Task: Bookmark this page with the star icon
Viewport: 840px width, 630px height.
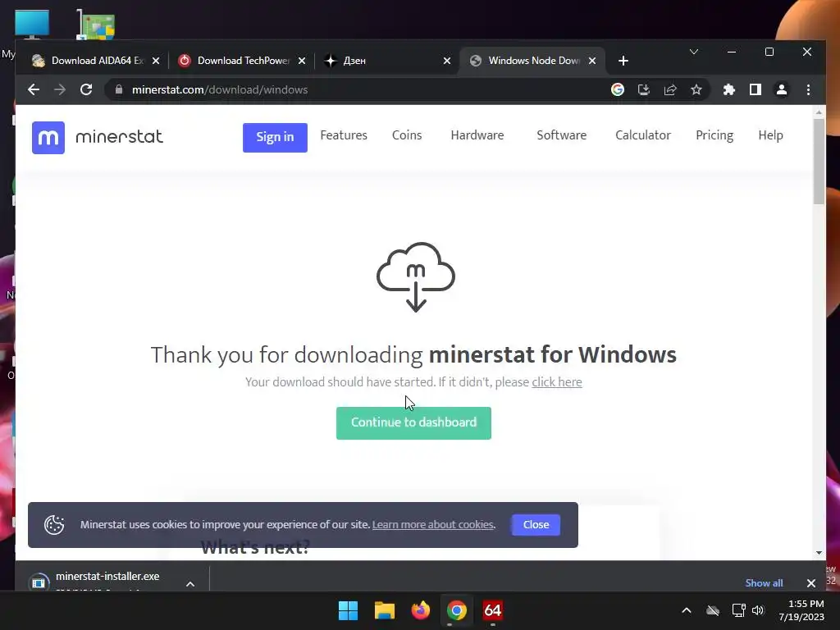Action: [x=696, y=89]
